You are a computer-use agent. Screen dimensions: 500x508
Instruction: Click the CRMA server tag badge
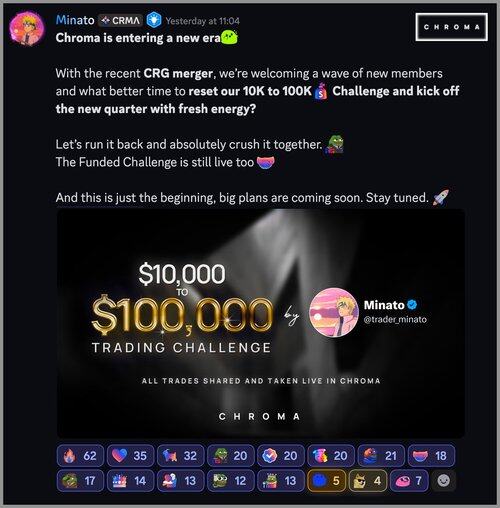(x=121, y=21)
